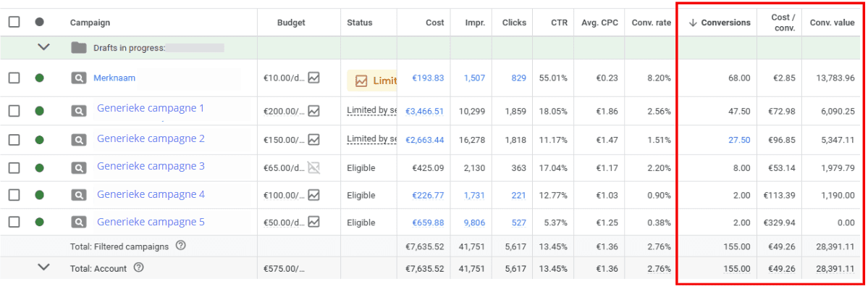868x287 pixels.
Task: Click the budget chart icon for Merknaam
Action: click(x=314, y=78)
